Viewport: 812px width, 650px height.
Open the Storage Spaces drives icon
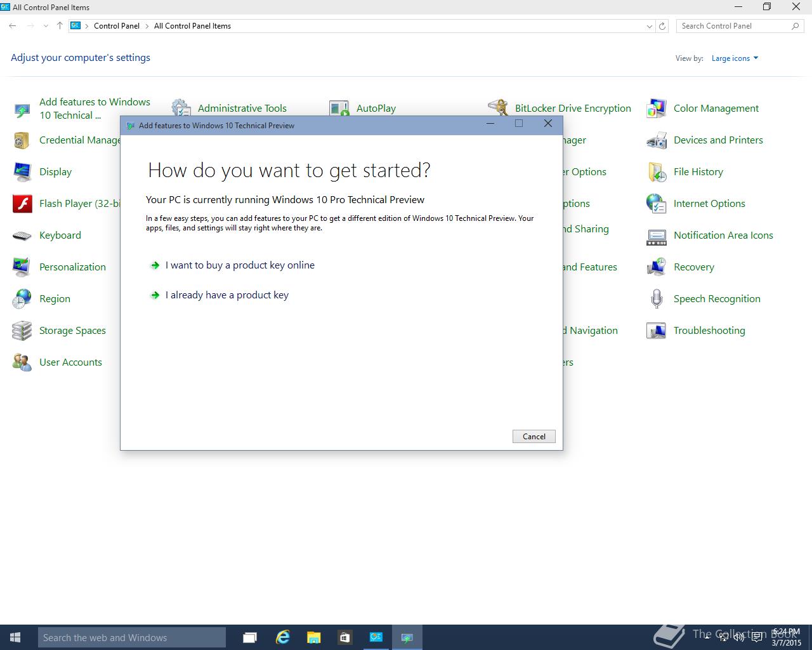(22, 331)
